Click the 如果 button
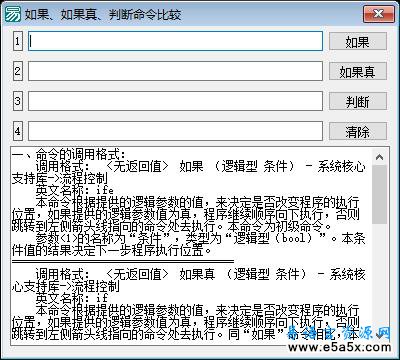The image size is (400, 360). [x=358, y=41]
